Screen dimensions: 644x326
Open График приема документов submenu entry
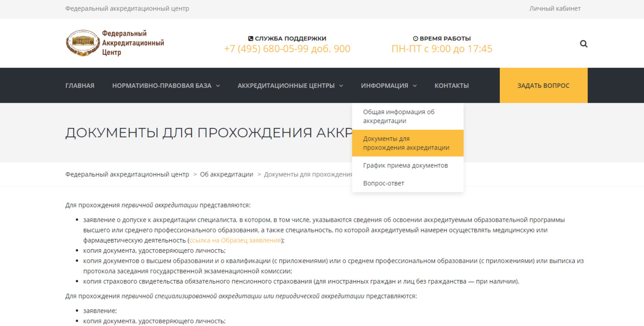(405, 165)
